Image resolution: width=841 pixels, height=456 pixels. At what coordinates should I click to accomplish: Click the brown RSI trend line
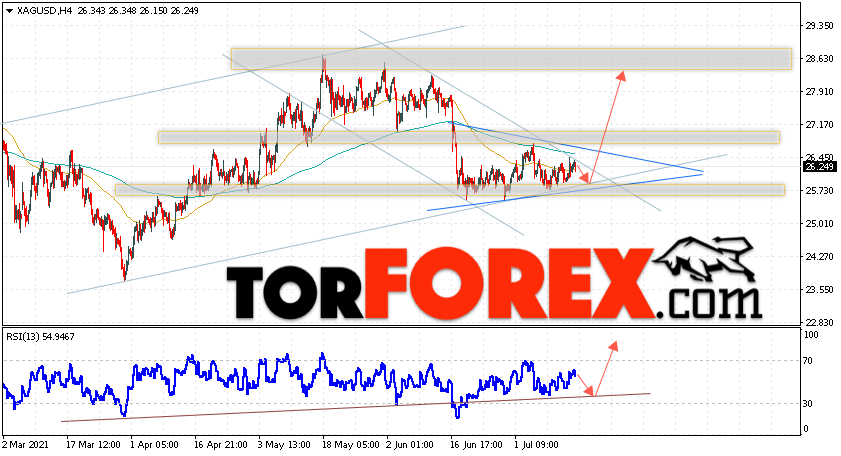(x=356, y=408)
